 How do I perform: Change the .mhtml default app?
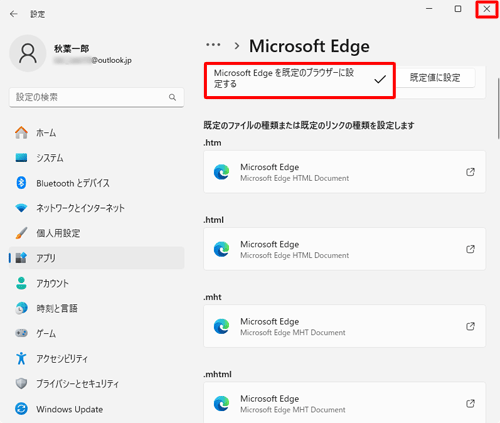point(345,403)
